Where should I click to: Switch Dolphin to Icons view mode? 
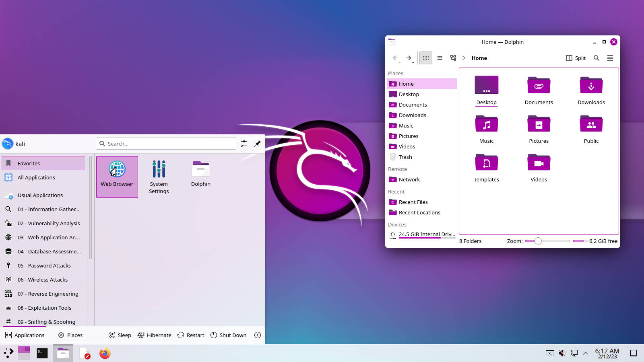pyautogui.click(x=425, y=58)
